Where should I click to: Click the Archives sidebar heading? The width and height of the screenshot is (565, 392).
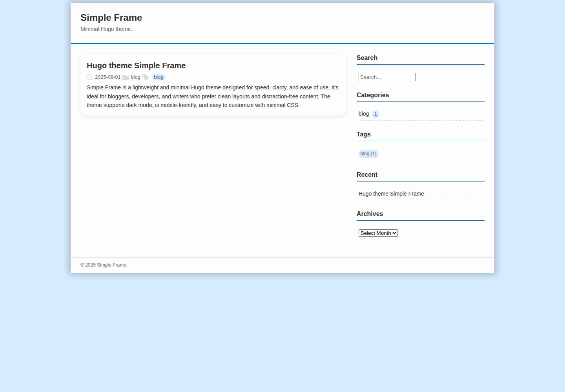click(x=370, y=214)
